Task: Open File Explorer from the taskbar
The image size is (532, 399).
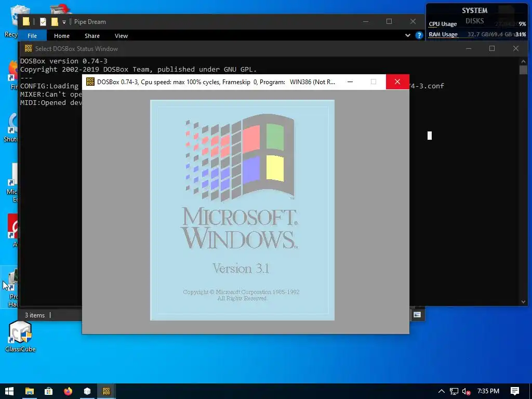Action: click(30, 391)
